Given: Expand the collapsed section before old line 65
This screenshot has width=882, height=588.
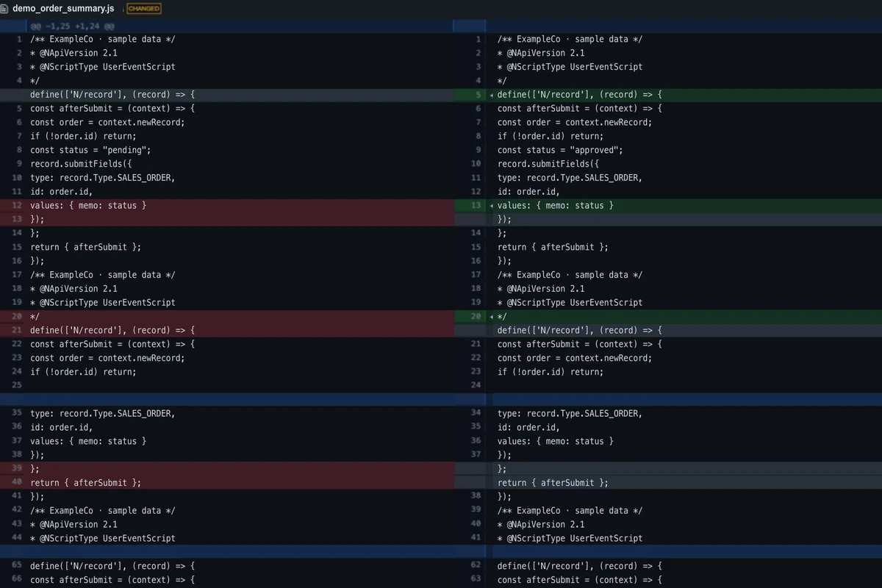Looking at the screenshot, I should tap(441, 551).
